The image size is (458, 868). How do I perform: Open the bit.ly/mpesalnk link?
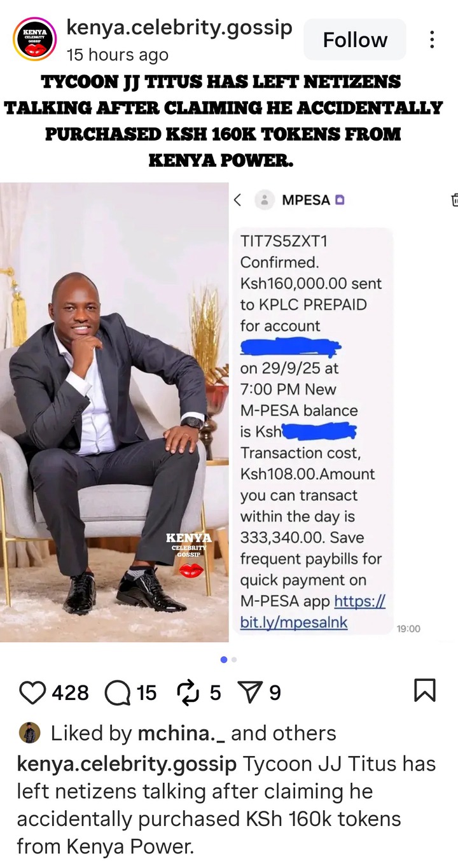pyautogui.click(x=313, y=612)
